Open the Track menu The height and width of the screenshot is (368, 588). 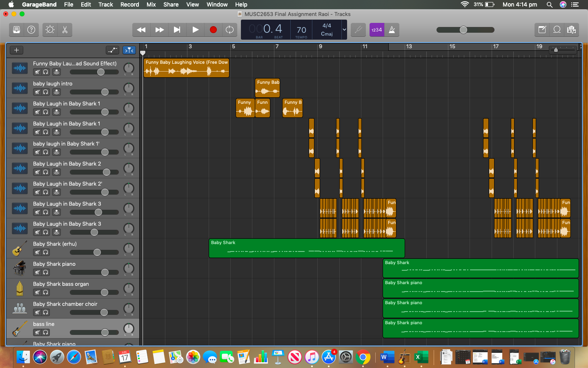click(x=105, y=4)
